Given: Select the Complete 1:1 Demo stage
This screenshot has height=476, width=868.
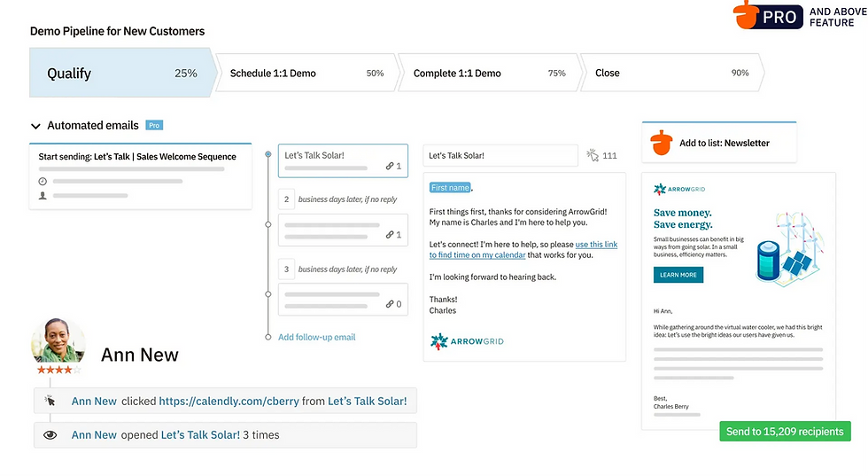Looking at the screenshot, I should (489, 74).
